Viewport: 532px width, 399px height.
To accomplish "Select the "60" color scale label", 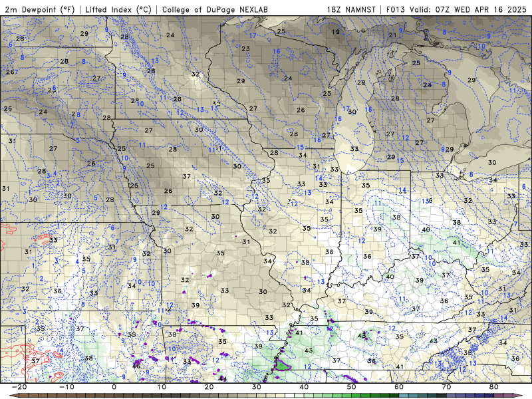I will point(399,387).
